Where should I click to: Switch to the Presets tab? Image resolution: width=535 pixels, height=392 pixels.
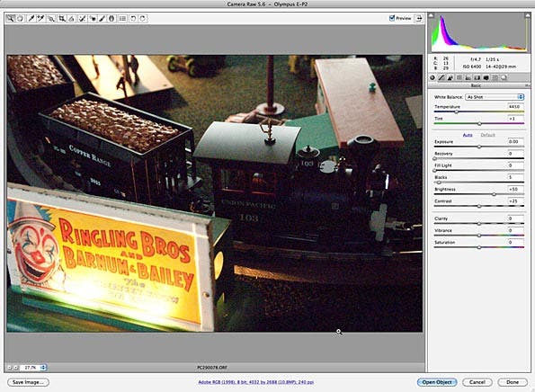(x=495, y=78)
